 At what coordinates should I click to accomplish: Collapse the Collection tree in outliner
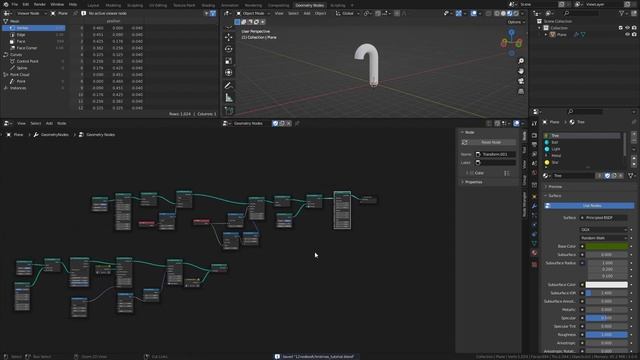click(540, 28)
